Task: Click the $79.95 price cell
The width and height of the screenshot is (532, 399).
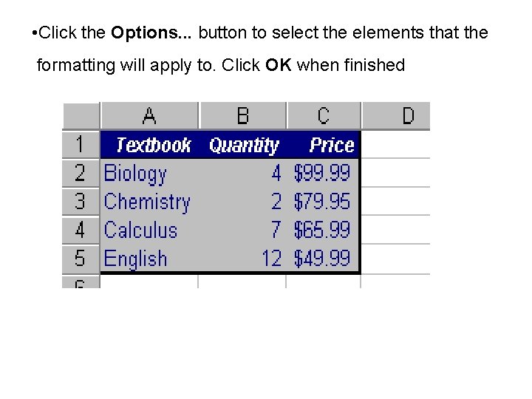Action: (322, 202)
